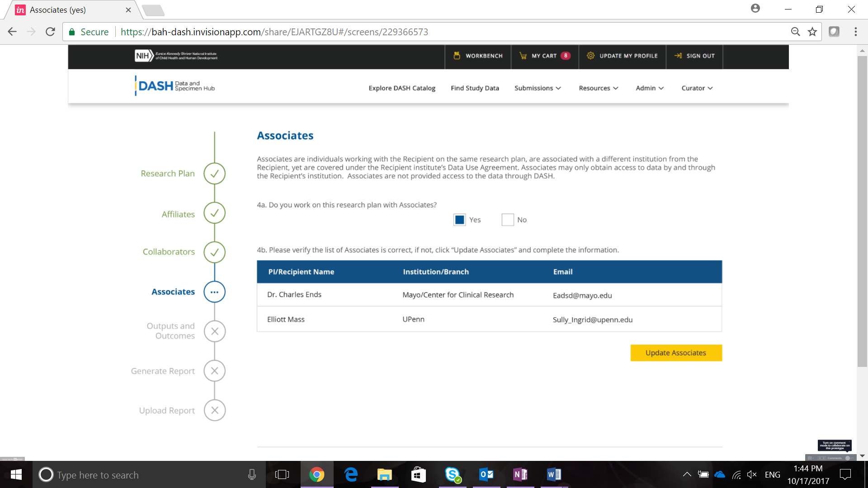Viewport: 868px width, 488px height.
Task: Check the Yes checkbox for Associates
Action: point(459,220)
